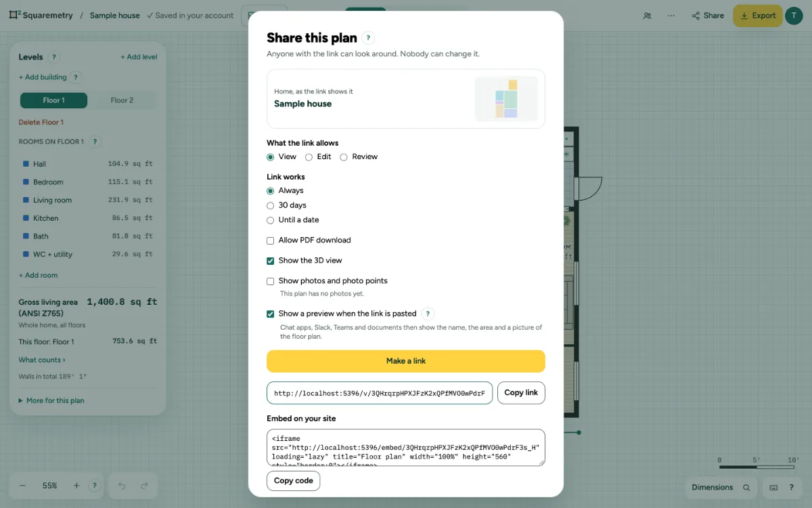Click the yellow Export button
The width and height of the screenshot is (812, 508).
(x=757, y=16)
